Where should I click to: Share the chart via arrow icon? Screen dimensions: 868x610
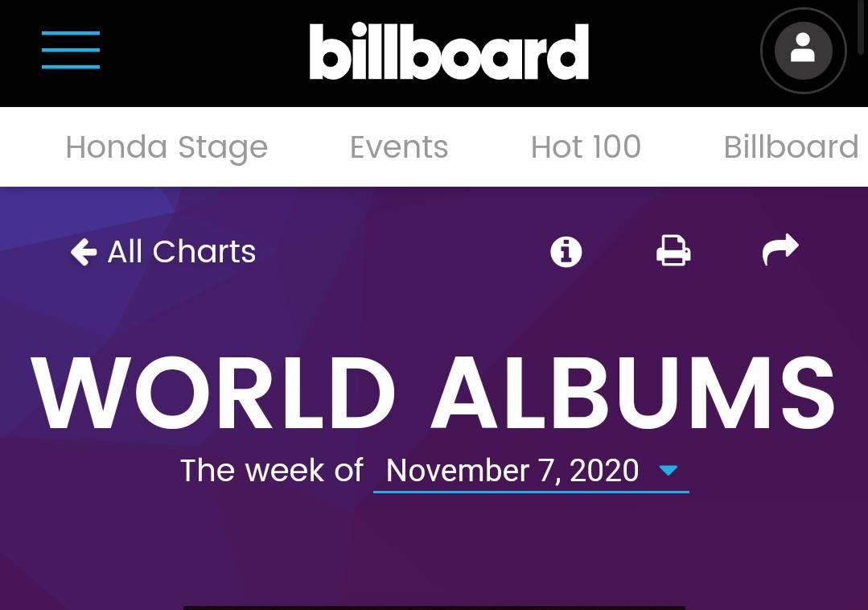tap(780, 249)
